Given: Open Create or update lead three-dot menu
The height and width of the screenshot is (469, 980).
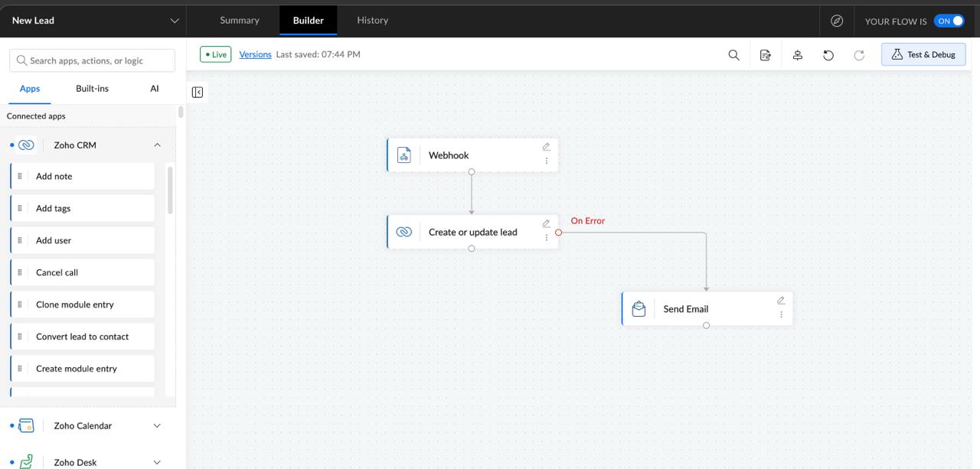Looking at the screenshot, I should [x=546, y=237].
